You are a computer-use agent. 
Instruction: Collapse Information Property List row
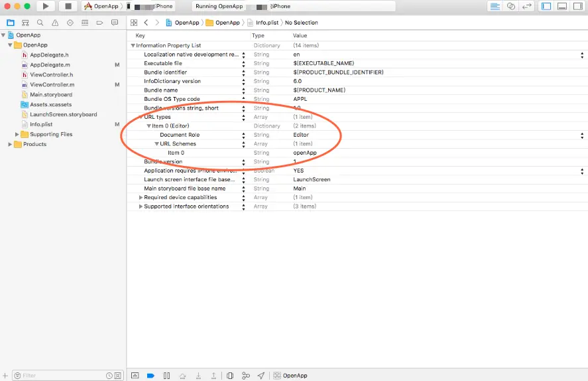[x=133, y=45]
